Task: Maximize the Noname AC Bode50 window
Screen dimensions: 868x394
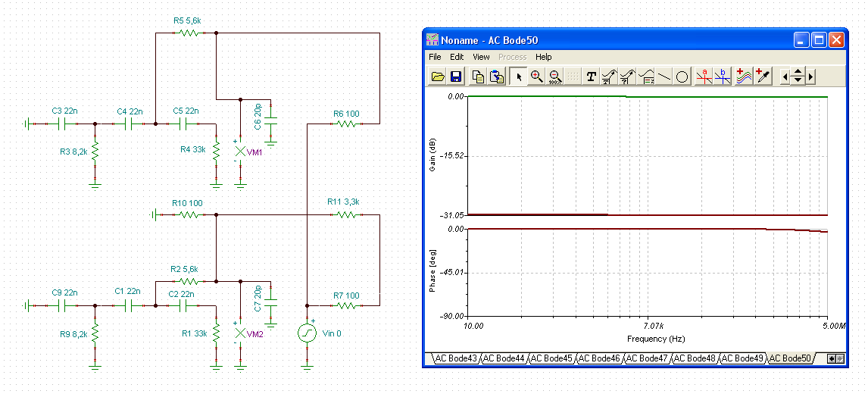Action: [x=819, y=39]
